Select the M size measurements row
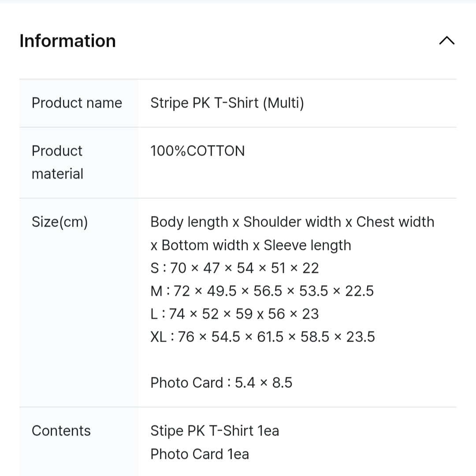476x476 pixels. coord(262,291)
